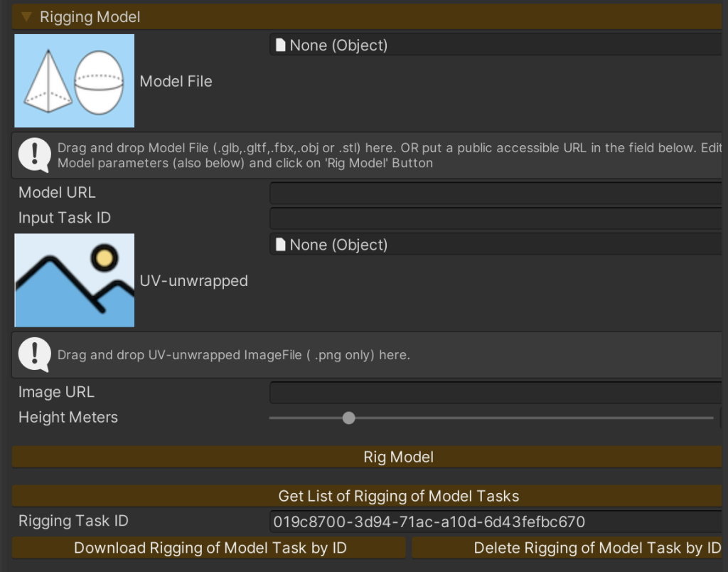Click the info bubble icon beside PNG image hint

pos(34,354)
